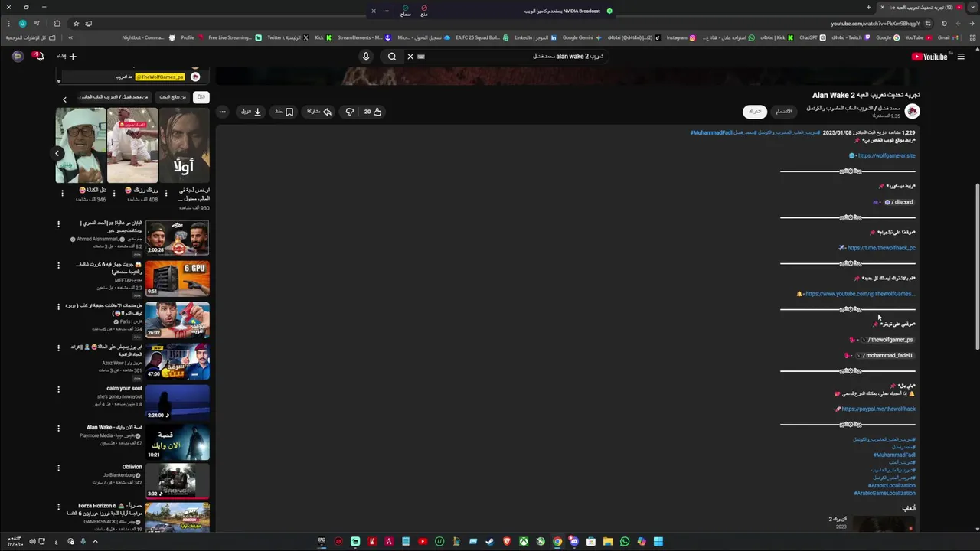Open options menu for Oblivion video

click(x=58, y=467)
